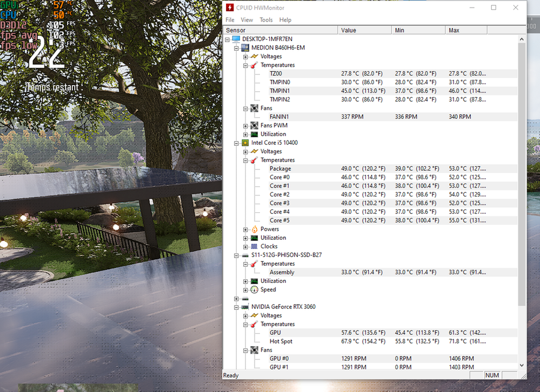Click the NVIDIA GeForce RTX 3060 card icon
540x392 pixels.
pos(245,307)
